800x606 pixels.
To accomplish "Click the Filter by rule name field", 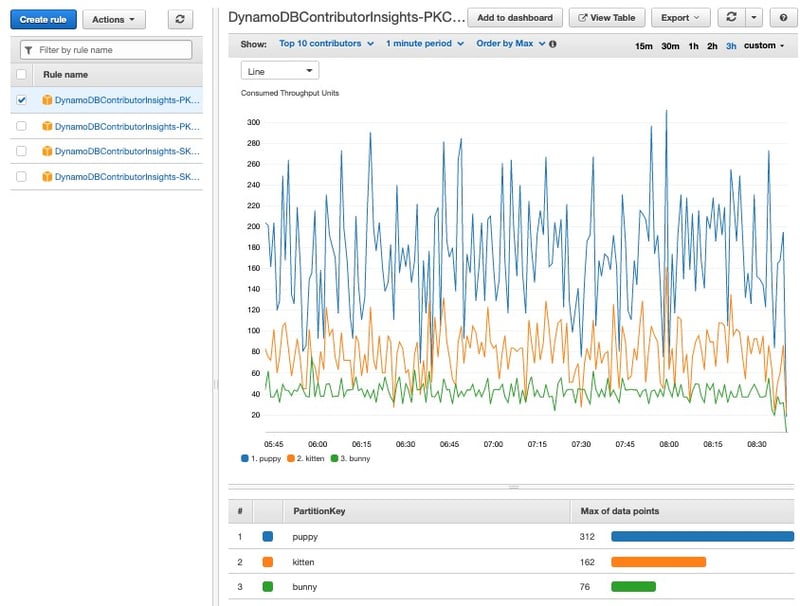I will [x=106, y=49].
